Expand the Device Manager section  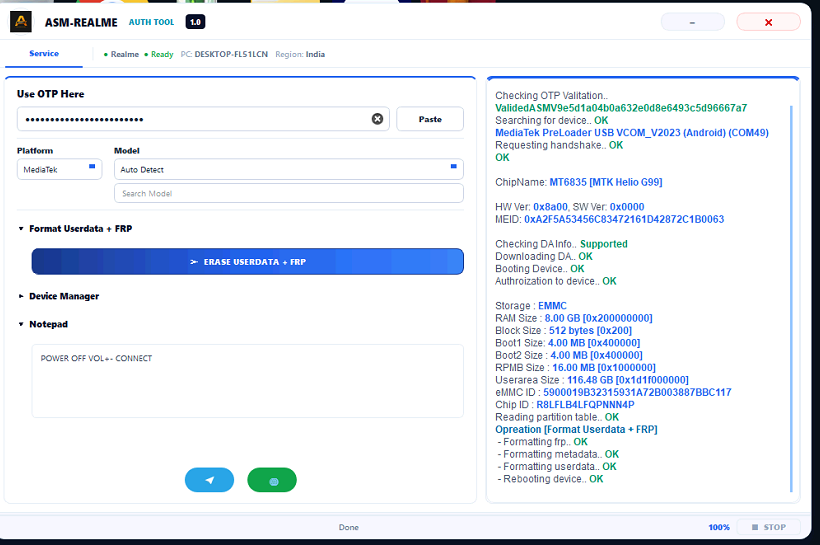click(59, 296)
